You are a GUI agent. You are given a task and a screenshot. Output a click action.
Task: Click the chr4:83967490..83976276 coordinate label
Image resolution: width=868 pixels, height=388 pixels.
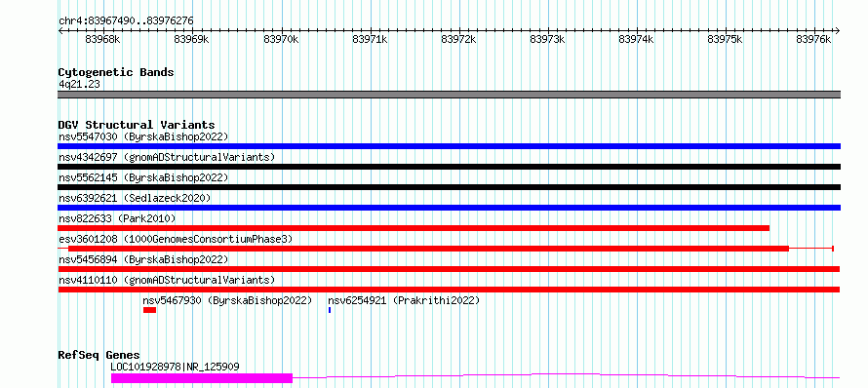126,21
